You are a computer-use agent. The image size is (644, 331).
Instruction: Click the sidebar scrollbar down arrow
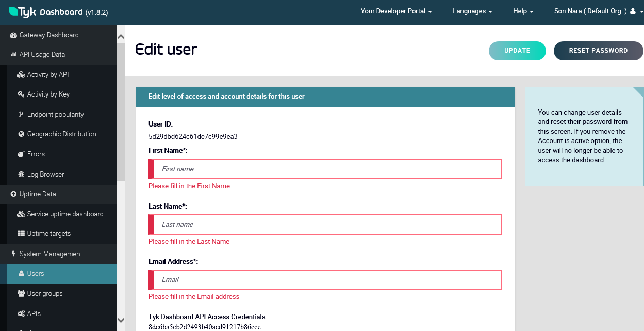click(121, 320)
